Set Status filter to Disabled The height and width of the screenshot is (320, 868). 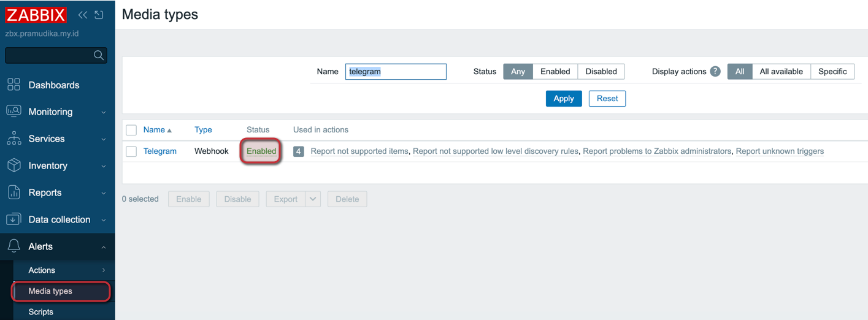click(601, 71)
